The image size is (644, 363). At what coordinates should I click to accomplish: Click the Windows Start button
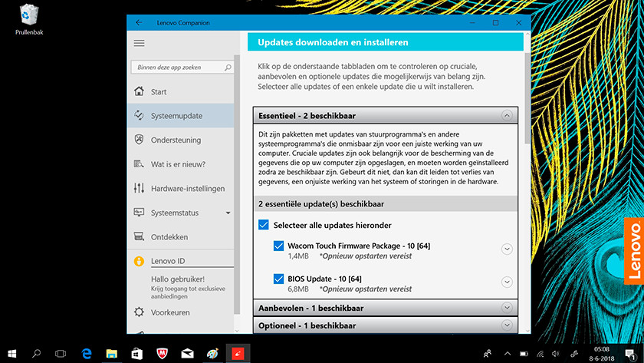pos(11,353)
